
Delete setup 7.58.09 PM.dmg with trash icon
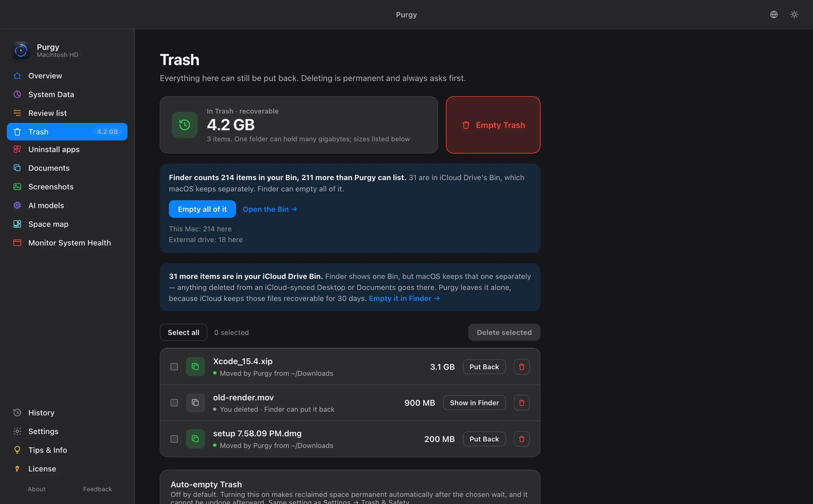pos(522,439)
